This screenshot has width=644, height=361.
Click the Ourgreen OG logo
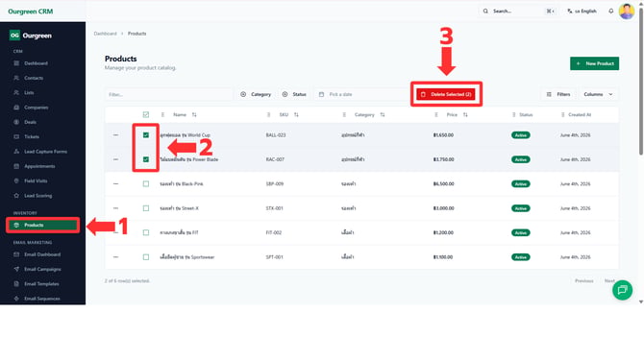point(14,36)
